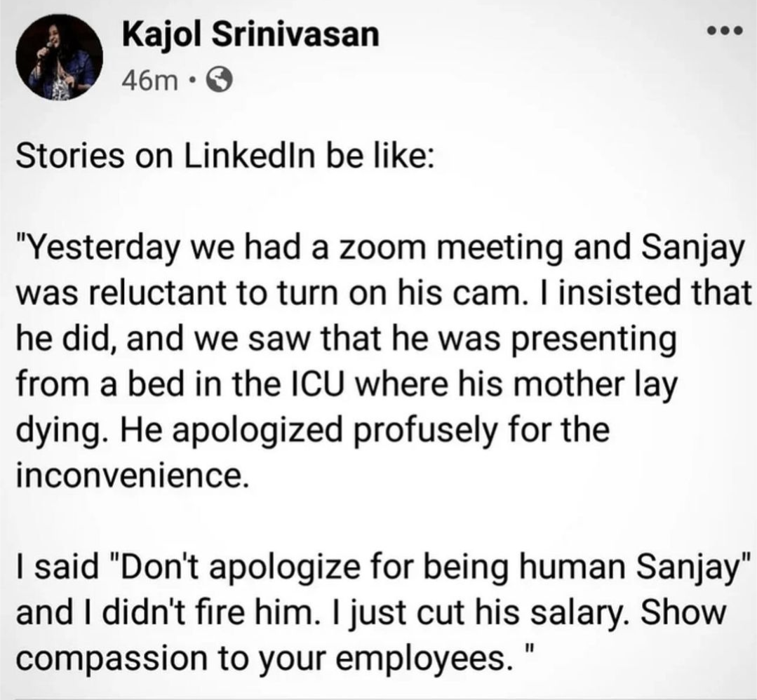Open the post via the 46m timestamp

(149, 82)
